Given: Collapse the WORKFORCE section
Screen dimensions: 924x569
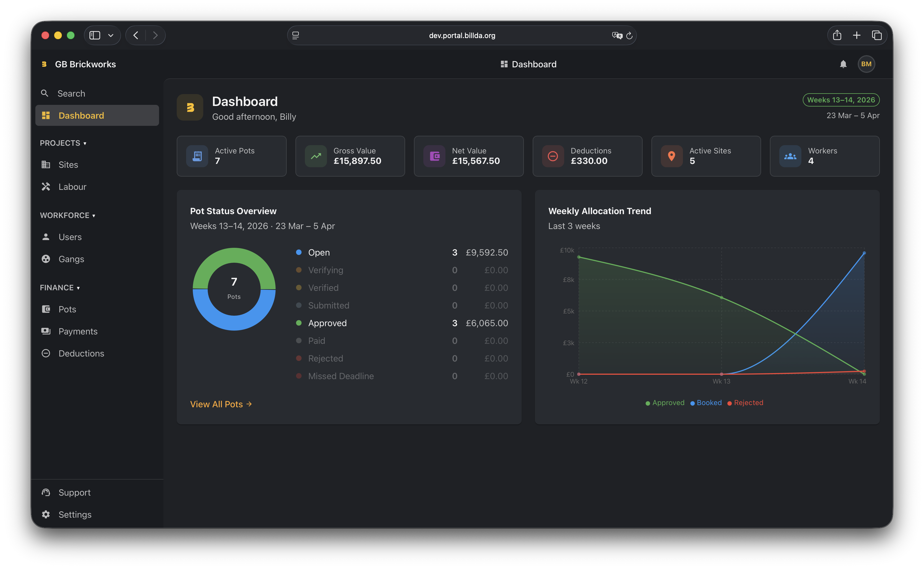Looking at the screenshot, I should pos(68,215).
